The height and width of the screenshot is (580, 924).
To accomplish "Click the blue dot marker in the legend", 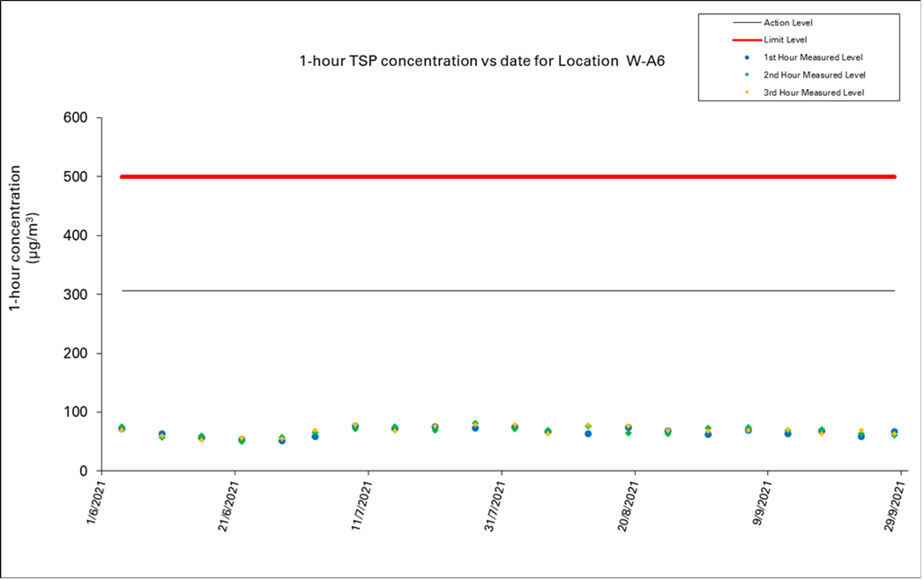I will click(x=747, y=57).
